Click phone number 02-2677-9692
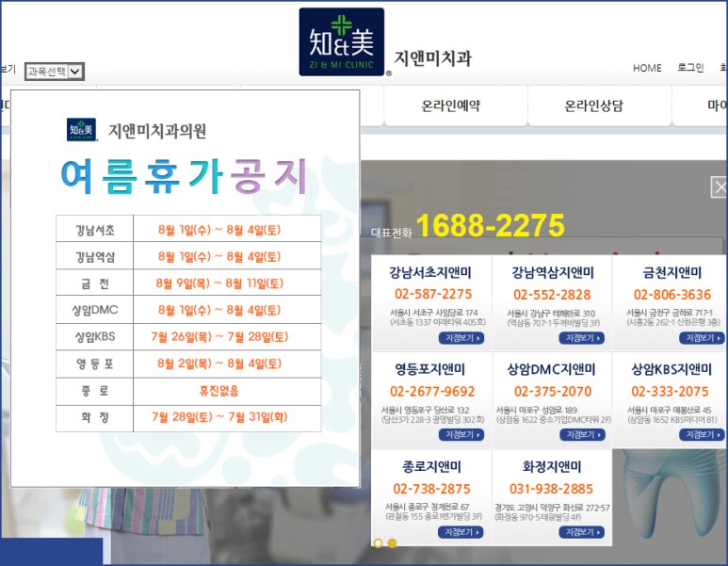Screen dimensions: 728x566 [x=432, y=392]
